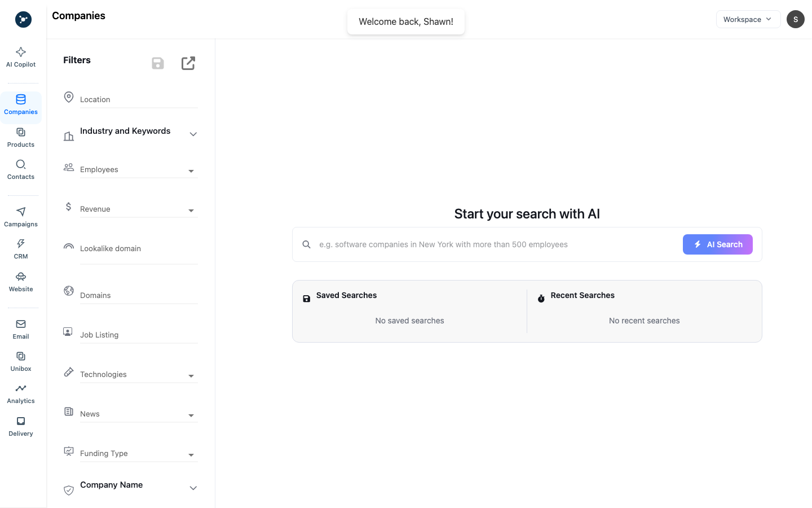Image resolution: width=812 pixels, height=508 pixels.
Task: Click the Saved Searches heading
Action: click(x=346, y=295)
